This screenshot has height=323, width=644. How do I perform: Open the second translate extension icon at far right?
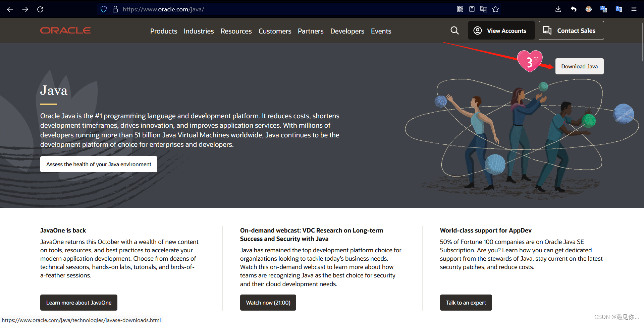tap(619, 9)
